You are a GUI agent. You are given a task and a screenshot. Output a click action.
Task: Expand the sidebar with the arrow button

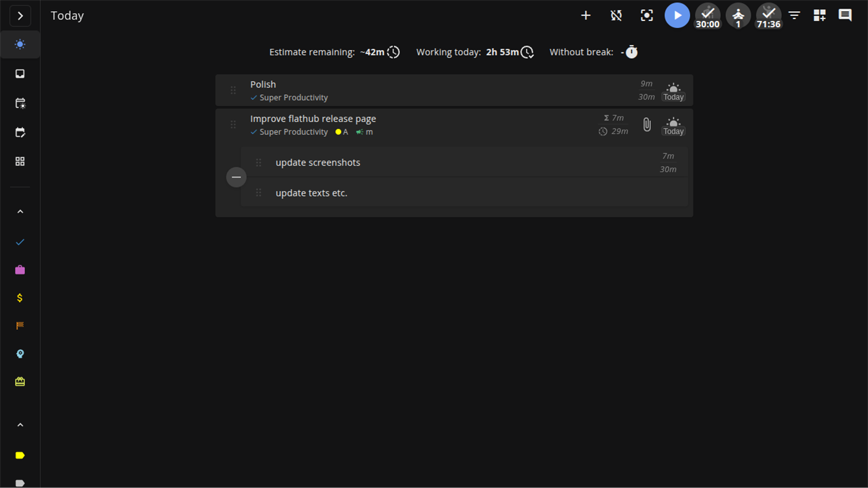click(x=20, y=16)
